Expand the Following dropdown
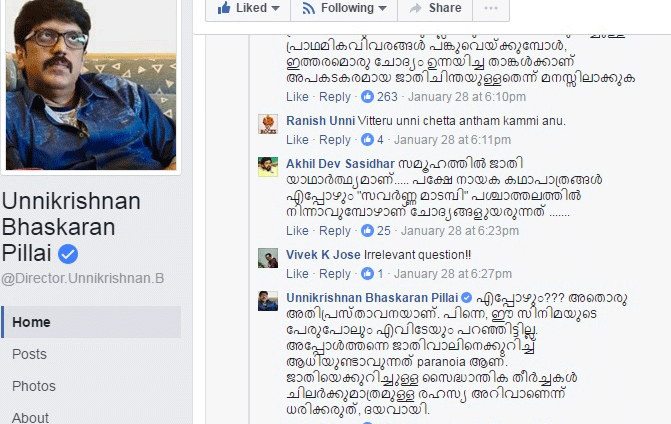 pyautogui.click(x=344, y=8)
